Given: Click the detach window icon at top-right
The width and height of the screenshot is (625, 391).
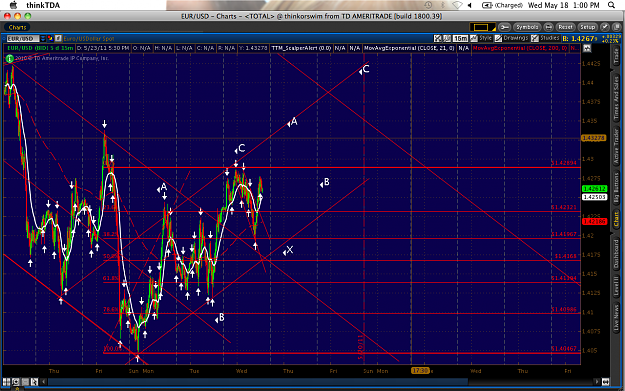Looking at the screenshot, I should pos(617,27).
